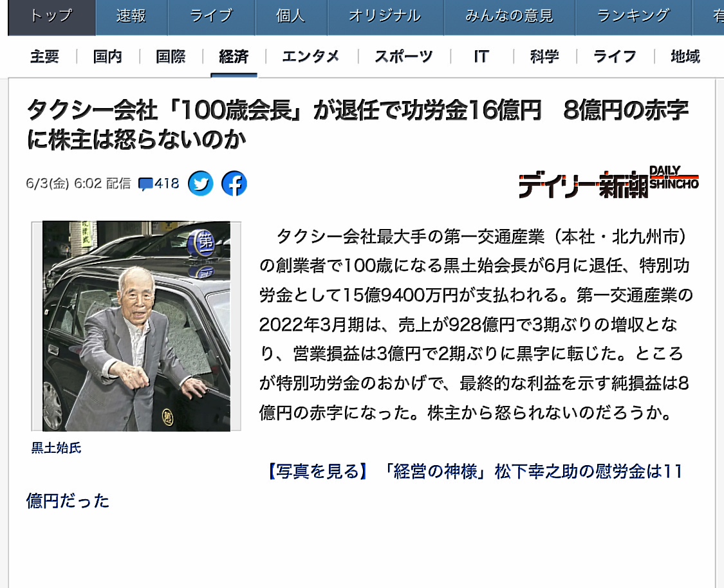Select the スポーツ category
Viewport: 724px width, 588px height.
[x=404, y=57]
